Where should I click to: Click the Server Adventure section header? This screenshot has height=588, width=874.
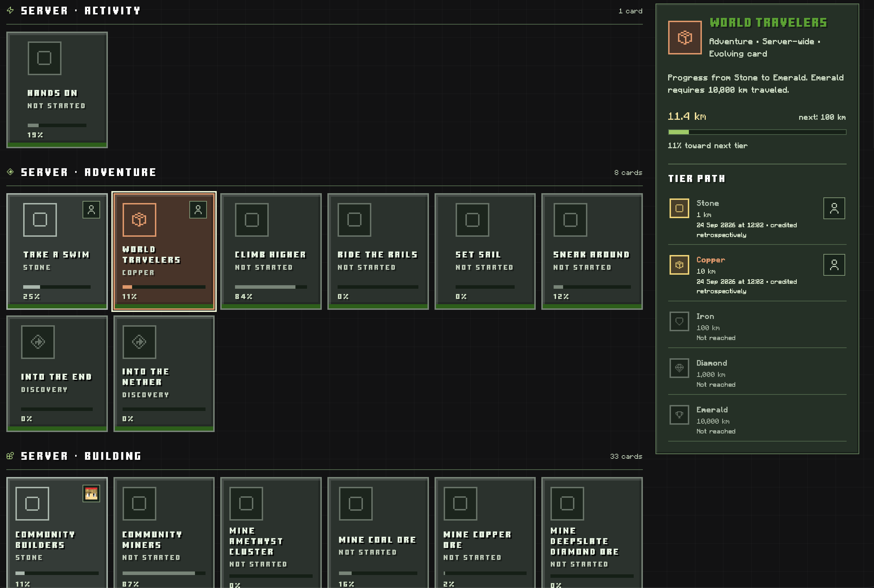(x=89, y=172)
